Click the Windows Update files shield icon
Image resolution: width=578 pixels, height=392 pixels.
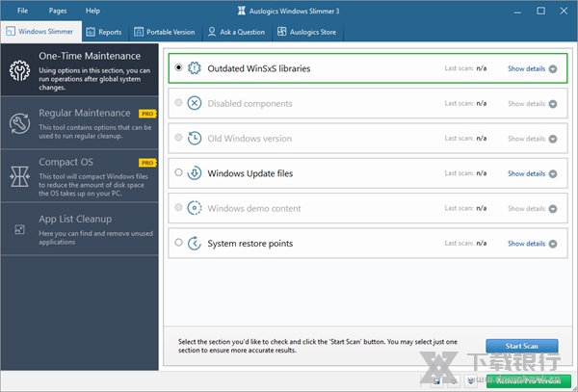click(x=194, y=173)
